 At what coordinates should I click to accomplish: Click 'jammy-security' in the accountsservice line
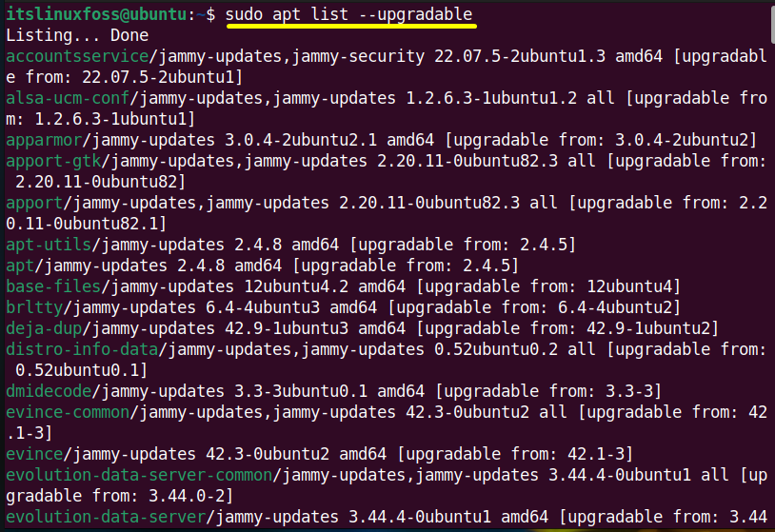(x=358, y=56)
